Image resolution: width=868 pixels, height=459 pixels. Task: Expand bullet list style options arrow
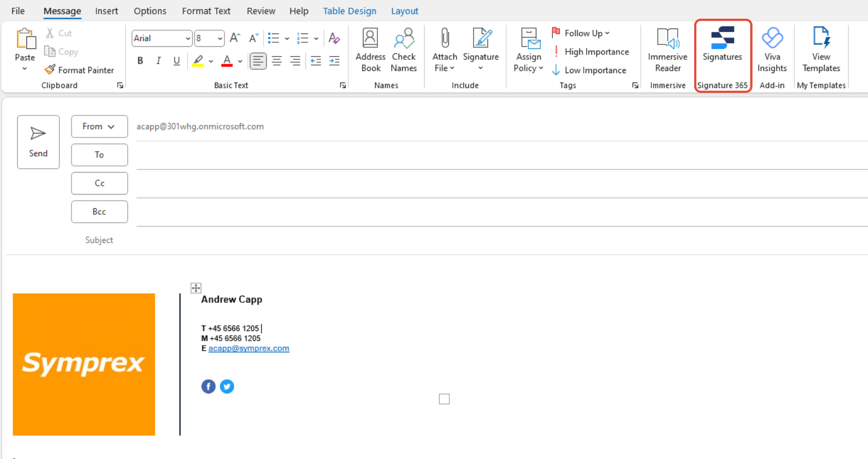[287, 38]
